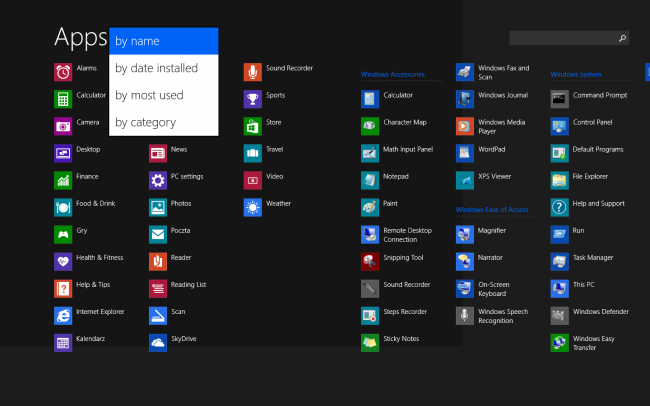
Task: Open the Reader app icon
Action: click(158, 262)
